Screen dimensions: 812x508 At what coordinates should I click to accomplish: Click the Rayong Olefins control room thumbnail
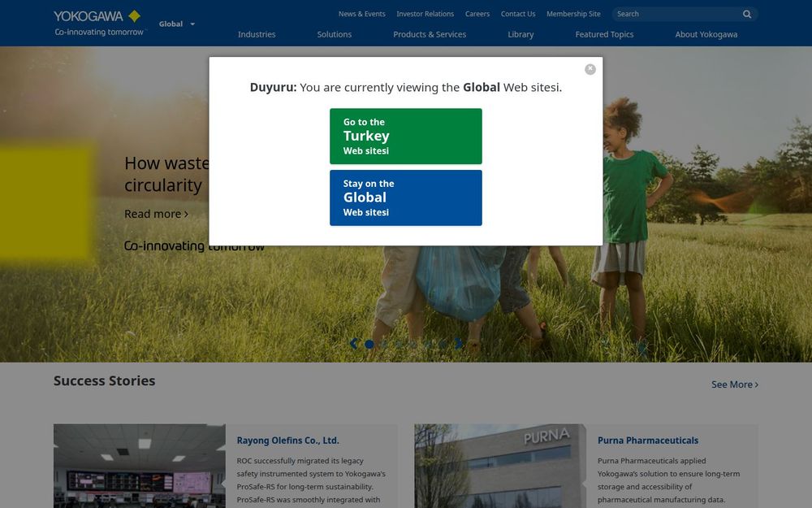pos(140,466)
